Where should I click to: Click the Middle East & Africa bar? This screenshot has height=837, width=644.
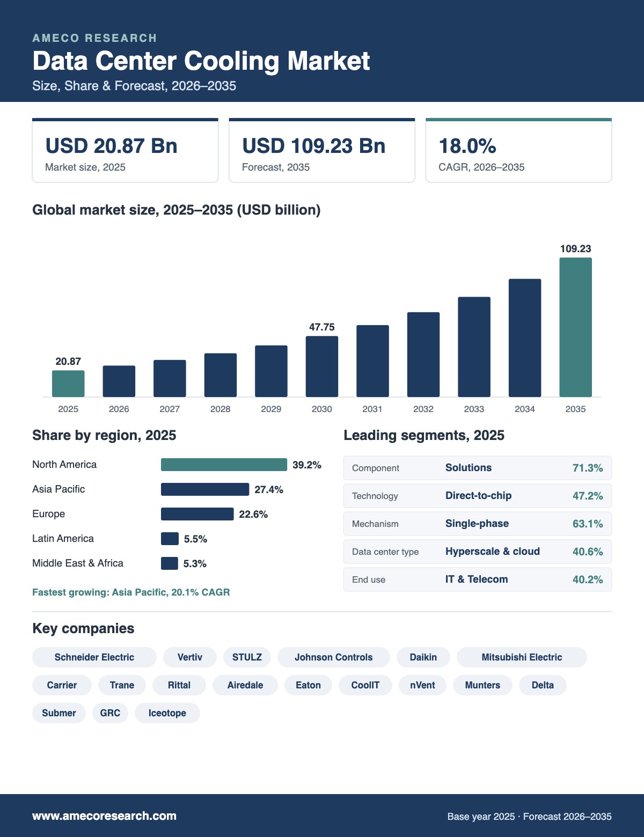[170, 563]
